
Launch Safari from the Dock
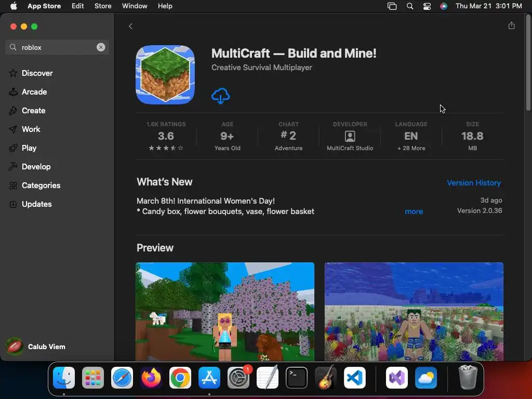click(122, 377)
